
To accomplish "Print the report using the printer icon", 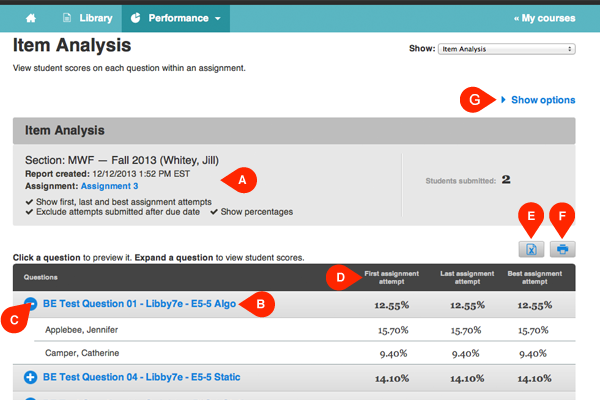I will 562,249.
